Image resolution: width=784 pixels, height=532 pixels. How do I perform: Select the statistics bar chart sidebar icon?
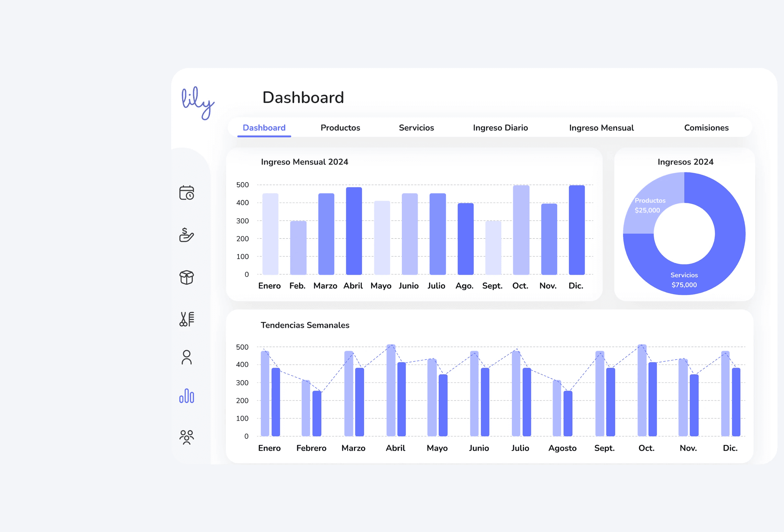(x=187, y=398)
